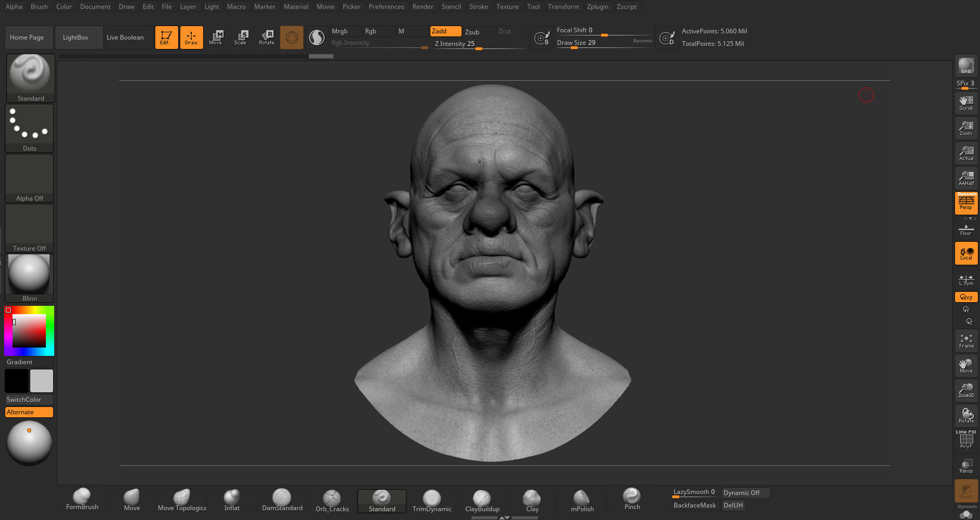Viewport: 980px width, 520px height.
Task: Click the Focal Shift slider
Action: [x=604, y=31]
